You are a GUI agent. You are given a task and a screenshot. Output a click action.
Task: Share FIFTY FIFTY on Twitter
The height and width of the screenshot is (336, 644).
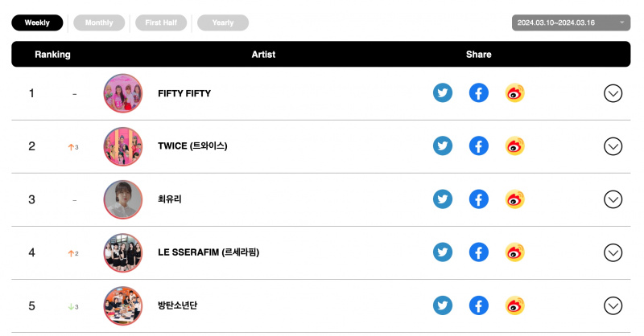click(442, 93)
